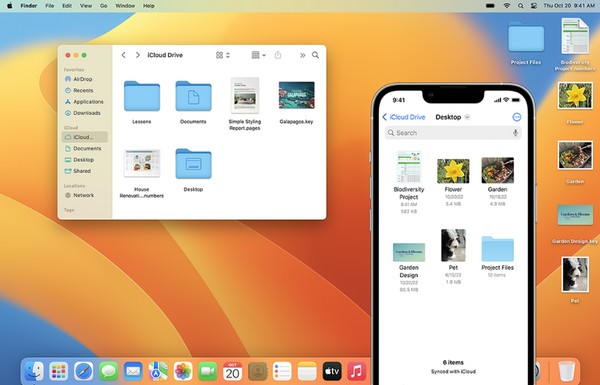Go forward in Finder window
600x385 pixels.
pyautogui.click(x=137, y=55)
